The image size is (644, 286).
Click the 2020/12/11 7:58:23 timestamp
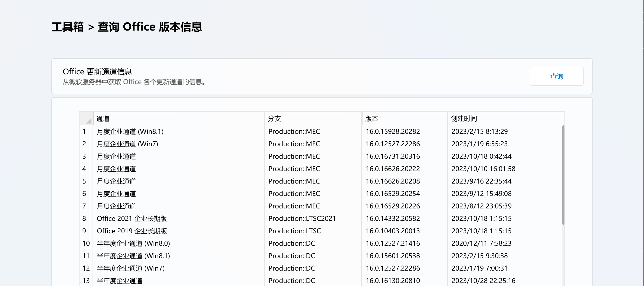click(x=481, y=243)
